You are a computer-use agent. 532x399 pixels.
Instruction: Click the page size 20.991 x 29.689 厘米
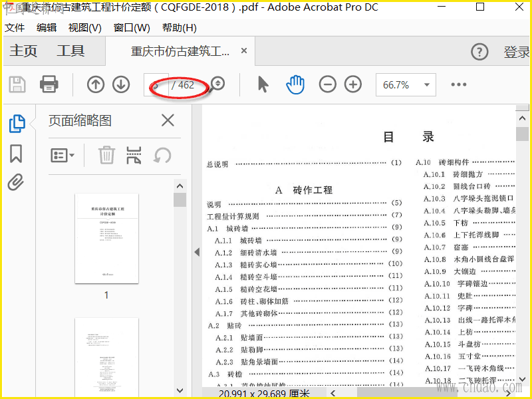pos(264,394)
